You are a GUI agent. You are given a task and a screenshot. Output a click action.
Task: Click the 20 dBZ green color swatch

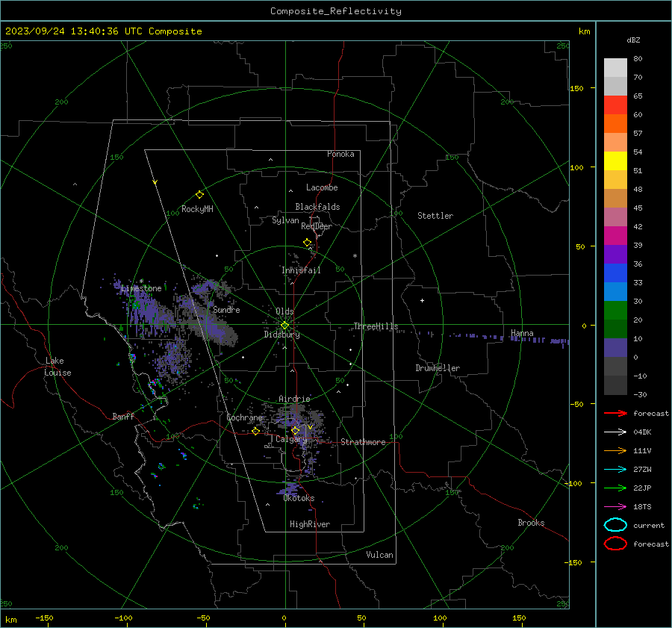(615, 311)
